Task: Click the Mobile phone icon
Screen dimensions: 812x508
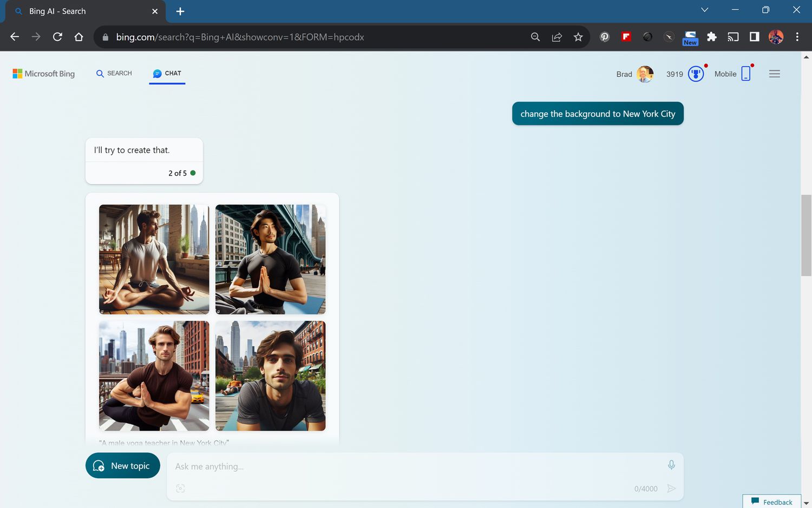Action: click(x=746, y=74)
